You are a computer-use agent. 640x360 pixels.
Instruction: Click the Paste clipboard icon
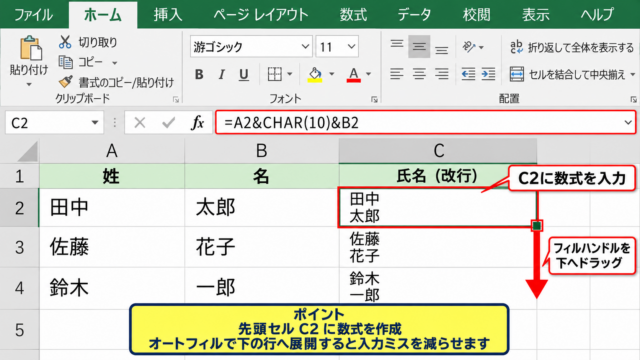pos(30,48)
